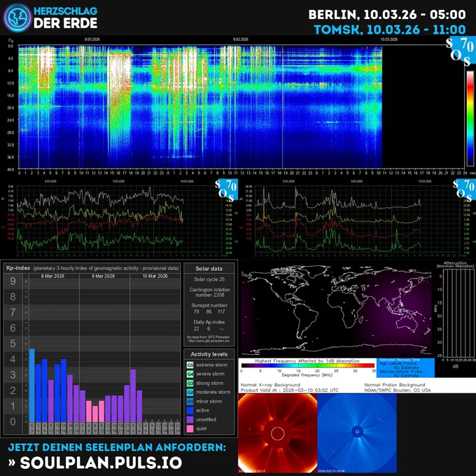The height and width of the screenshot is (476, 476).
Task: Click the 'JETZT DEINEN SEELENPLAN ANFORDERN' headline
Action: [117, 447]
